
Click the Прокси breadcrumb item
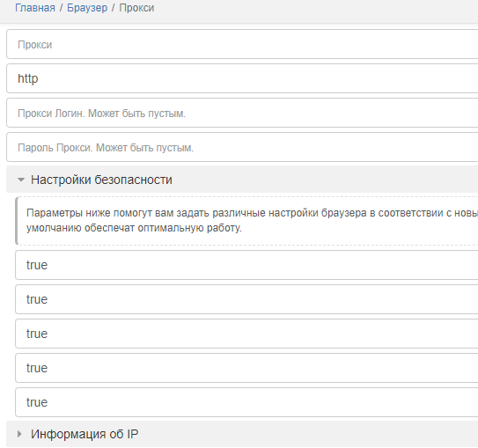[136, 8]
